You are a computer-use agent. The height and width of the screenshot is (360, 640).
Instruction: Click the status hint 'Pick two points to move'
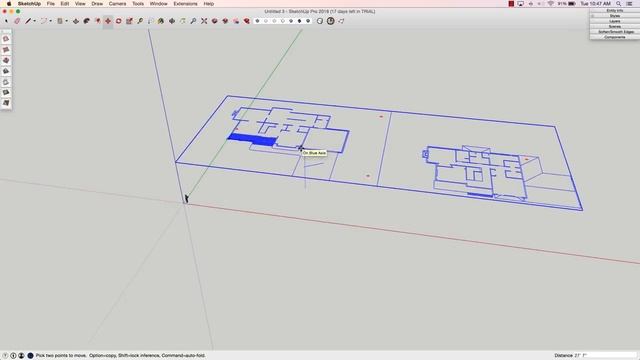click(61, 356)
